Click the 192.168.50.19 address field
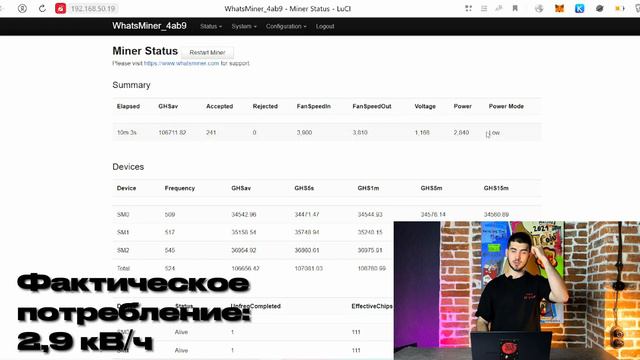This screenshot has width=640, height=360. pyautogui.click(x=93, y=8)
